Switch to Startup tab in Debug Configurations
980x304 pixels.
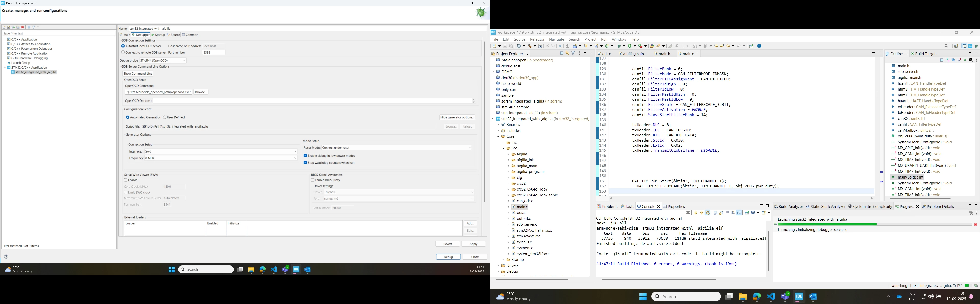pos(158,35)
